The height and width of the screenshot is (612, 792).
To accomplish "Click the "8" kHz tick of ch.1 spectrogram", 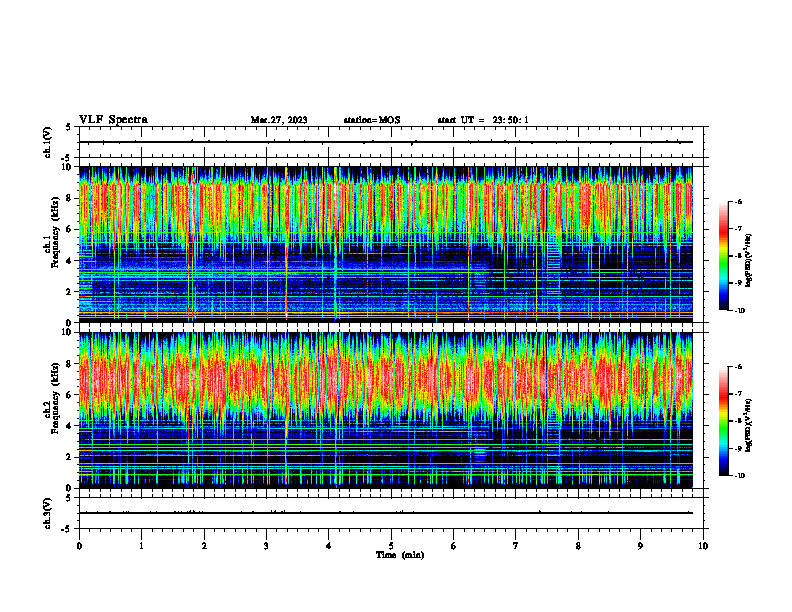I will click(69, 198).
